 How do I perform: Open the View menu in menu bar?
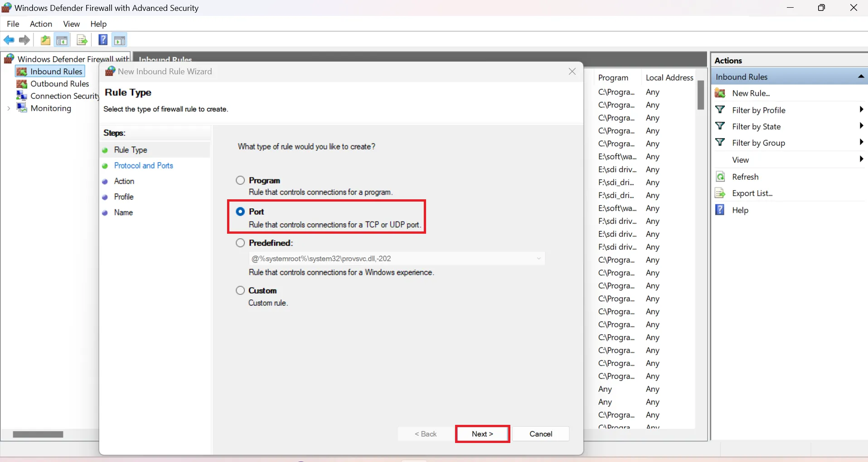pyautogui.click(x=71, y=24)
